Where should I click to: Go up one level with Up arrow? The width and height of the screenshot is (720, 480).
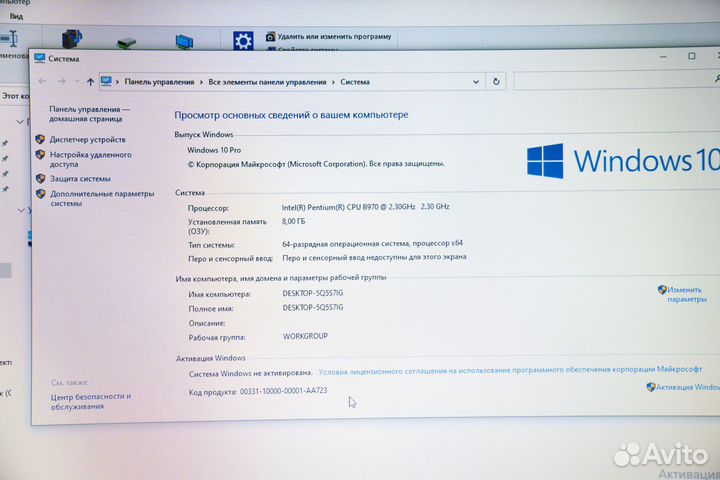point(90,82)
